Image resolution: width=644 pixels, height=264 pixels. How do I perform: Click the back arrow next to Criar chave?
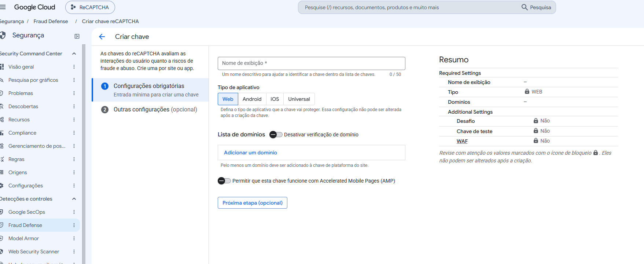click(102, 37)
